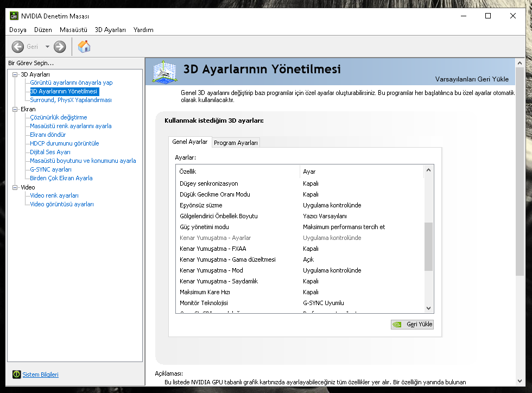Collapse the Ekran tree node

click(x=15, y=109)
